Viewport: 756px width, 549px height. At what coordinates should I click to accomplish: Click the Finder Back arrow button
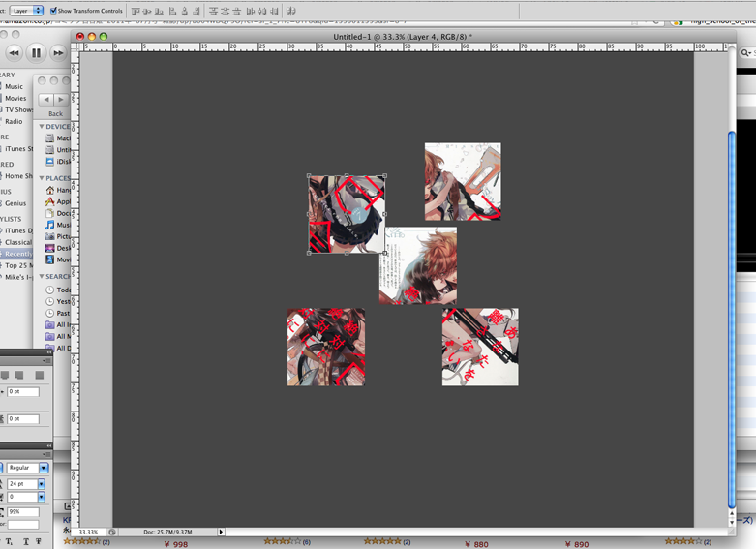(x=46, y=100)
